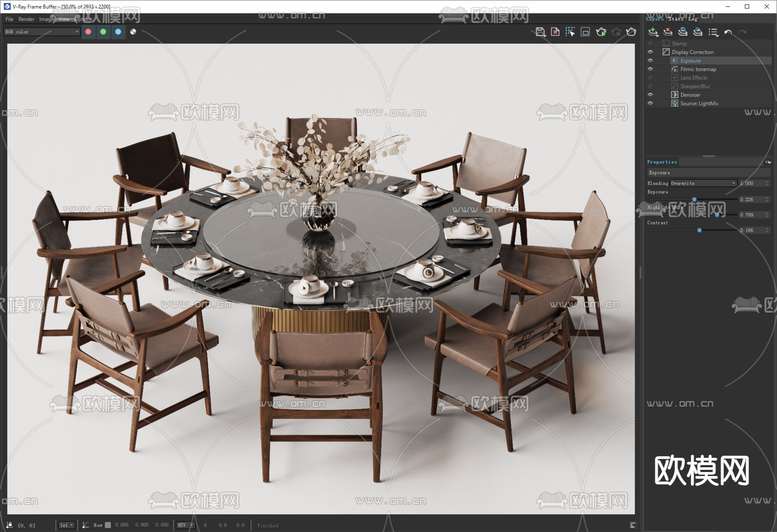Viewport: 777px width, 532px height.
Task: Open the Properties panel options menu
Action: (x=768, y=162)
